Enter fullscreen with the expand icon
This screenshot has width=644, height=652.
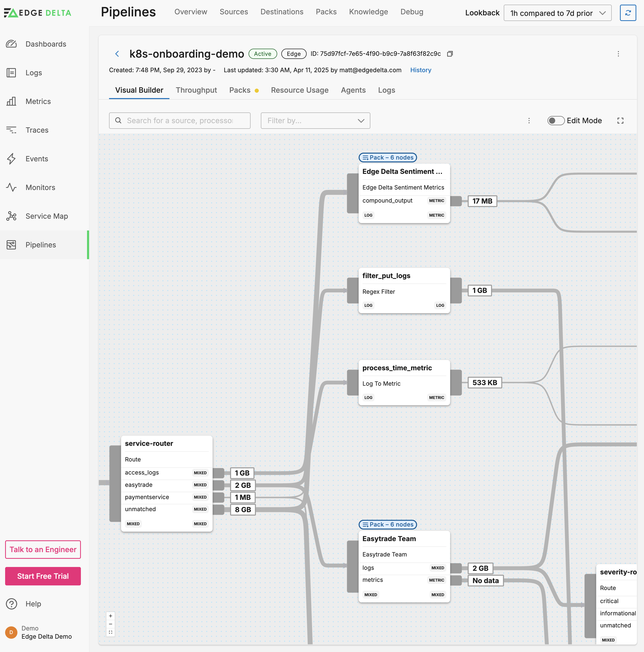(620, 120)
